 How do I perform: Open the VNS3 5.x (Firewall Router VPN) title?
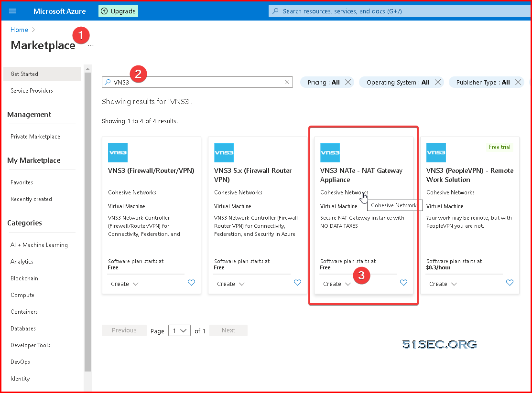(x=253, y=175)
